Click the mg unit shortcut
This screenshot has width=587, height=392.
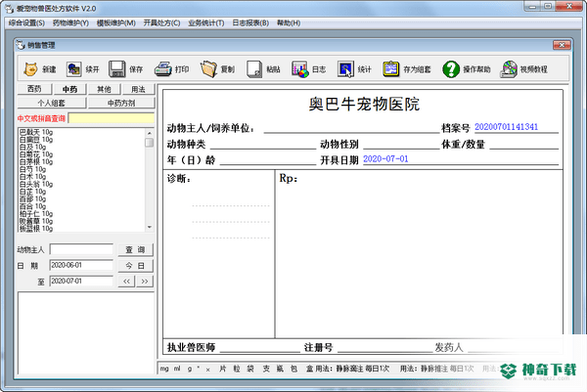pyautogui.click(x=164, y=369)
